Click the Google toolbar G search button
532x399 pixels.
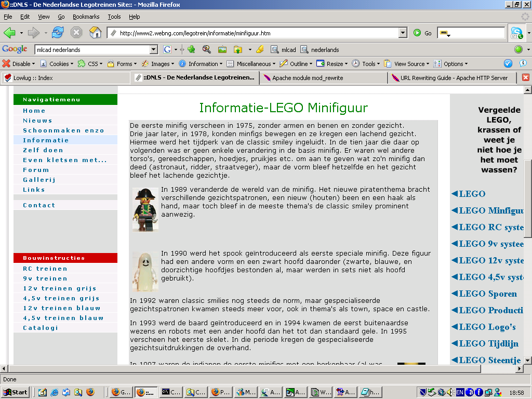[x=167, y=49]
